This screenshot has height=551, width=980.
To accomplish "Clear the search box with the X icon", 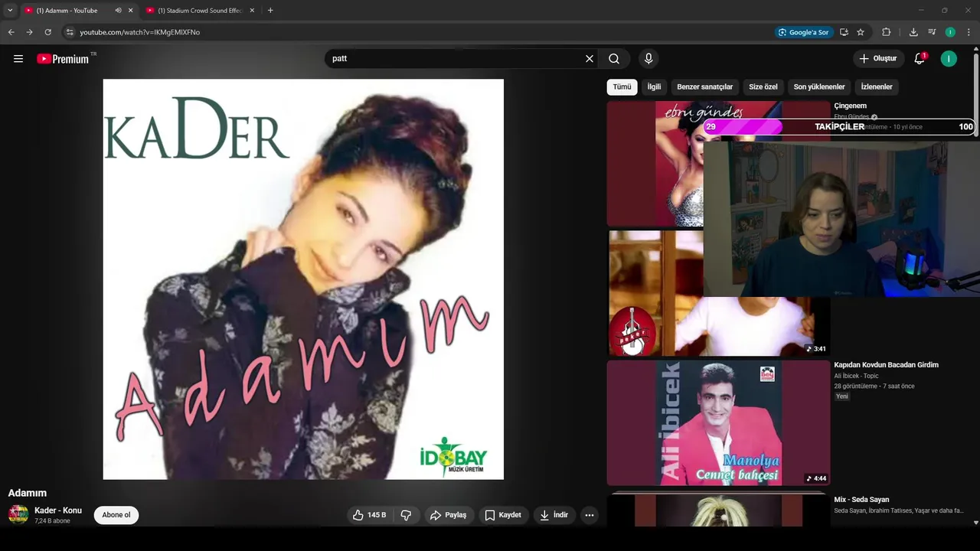I will (x=590, y=59).
